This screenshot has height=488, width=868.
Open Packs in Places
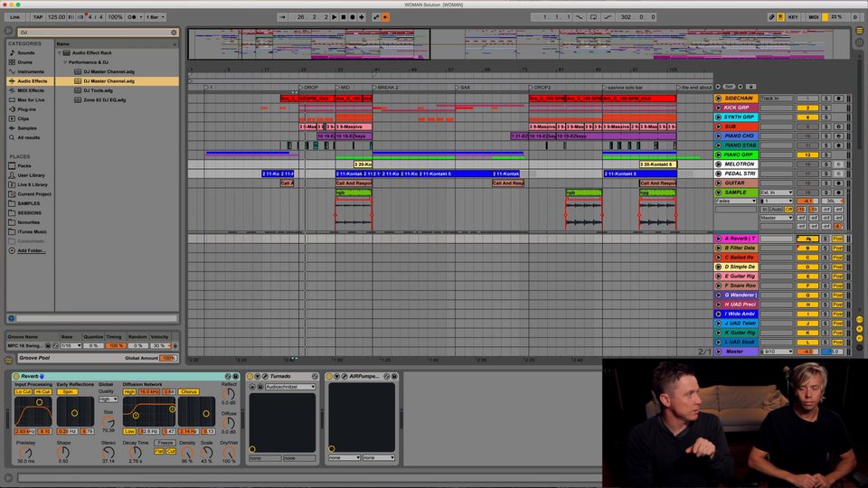click(24, 166)
